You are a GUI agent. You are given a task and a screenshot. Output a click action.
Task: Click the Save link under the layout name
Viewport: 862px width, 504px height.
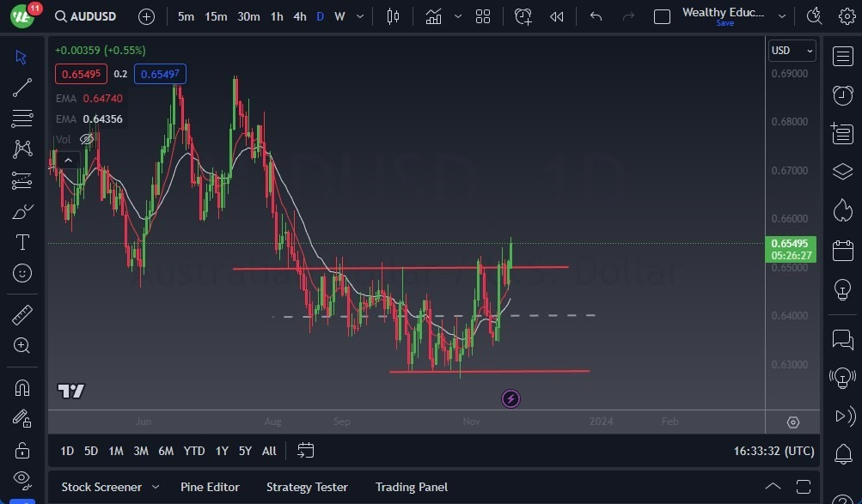[x=724, y=23]
